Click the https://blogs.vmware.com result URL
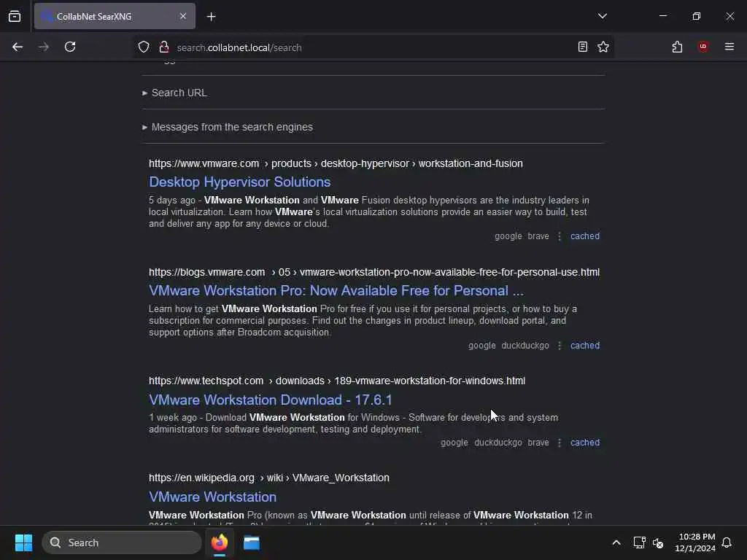 (374, 272)
